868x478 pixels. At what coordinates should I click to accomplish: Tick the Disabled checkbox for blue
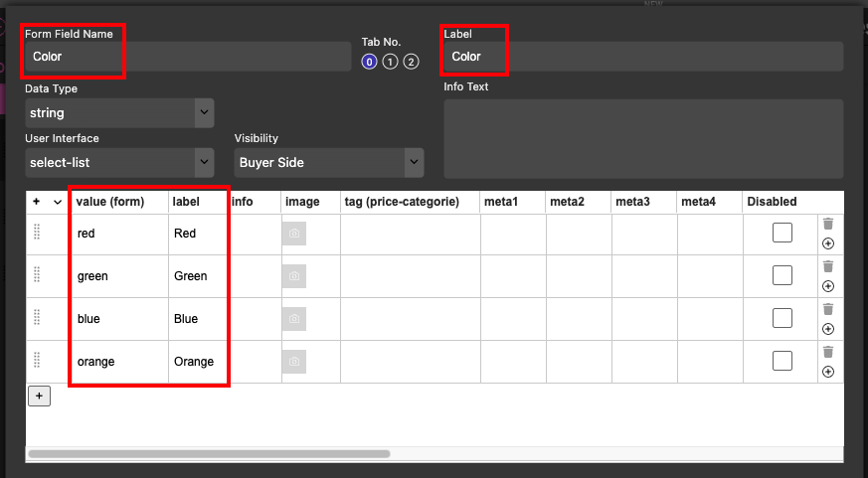pos(782,318)
